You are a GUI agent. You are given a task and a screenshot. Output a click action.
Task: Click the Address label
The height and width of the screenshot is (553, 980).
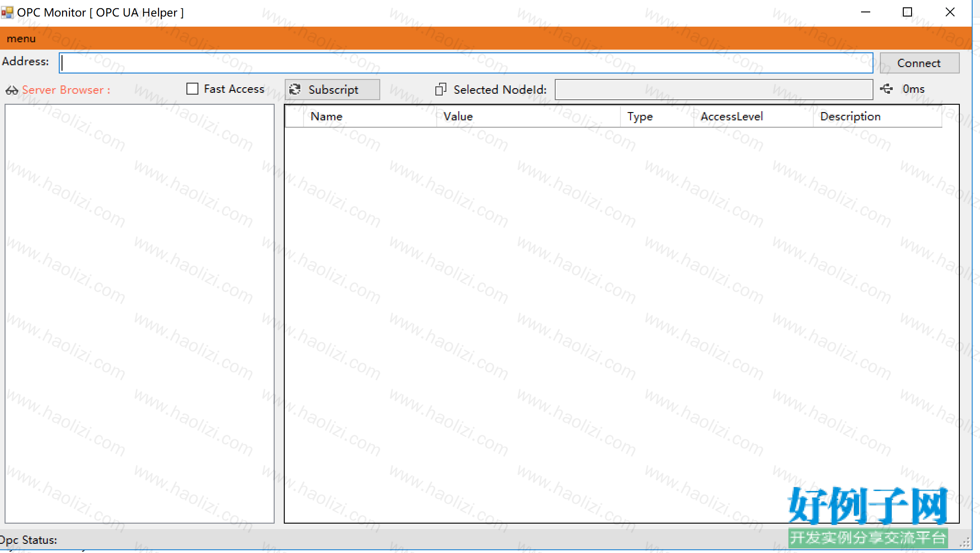[x=25, y=62]
